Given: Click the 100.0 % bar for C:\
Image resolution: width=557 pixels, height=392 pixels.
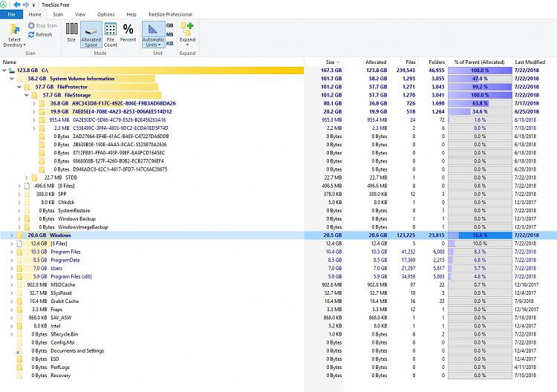Looking at the screenshot, I should click(x=480, y=71).
